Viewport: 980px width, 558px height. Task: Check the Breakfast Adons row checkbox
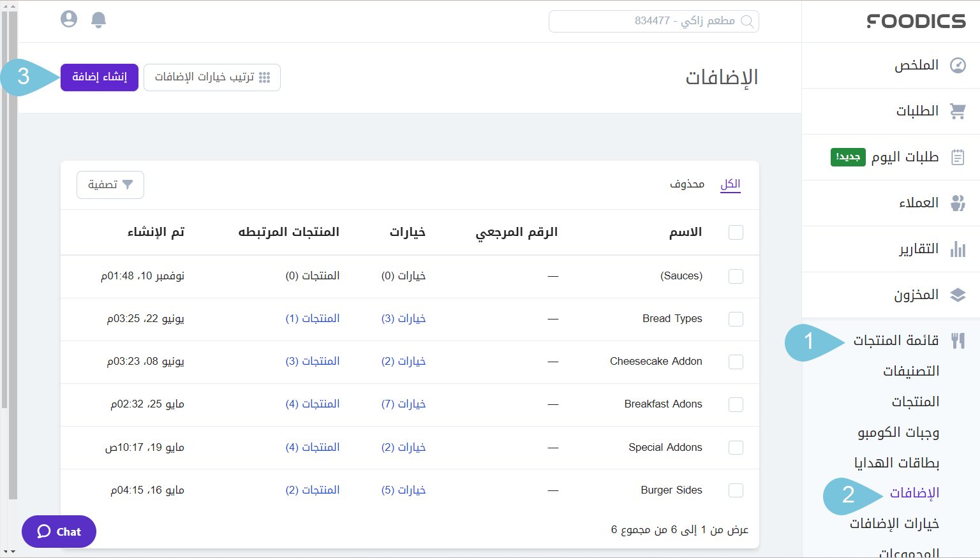point(736,404)
